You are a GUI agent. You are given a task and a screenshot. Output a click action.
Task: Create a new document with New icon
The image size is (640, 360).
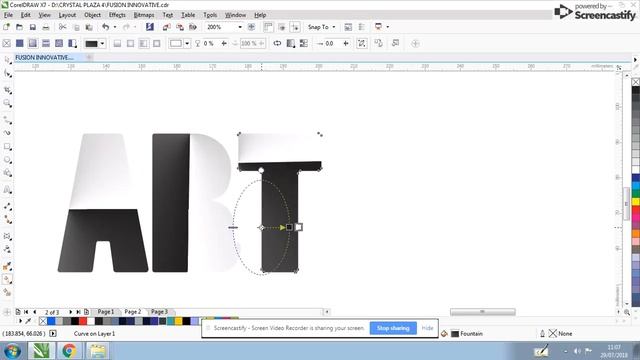click(6, 27)
